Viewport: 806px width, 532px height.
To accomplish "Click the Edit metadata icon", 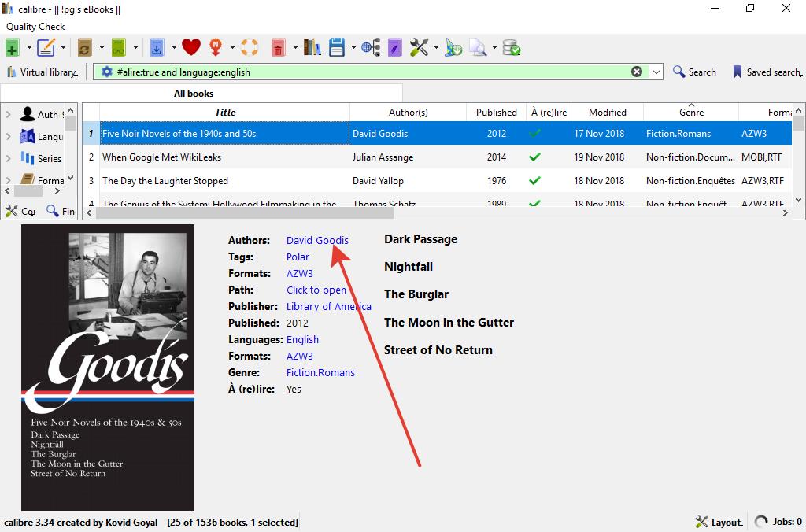I will pos(46,48).
